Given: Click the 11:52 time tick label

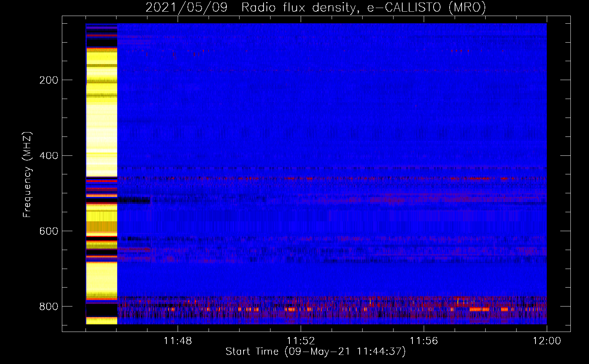Looking at the screenshot, I should tap(301, 341).
